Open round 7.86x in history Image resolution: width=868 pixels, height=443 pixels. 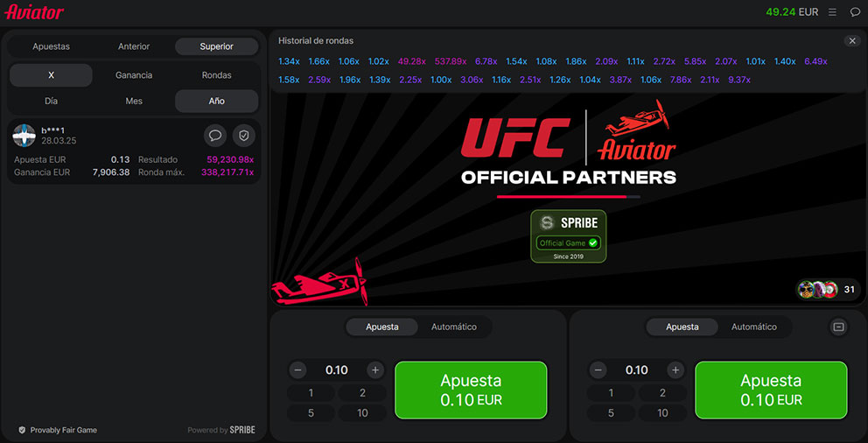coord(681,80)
